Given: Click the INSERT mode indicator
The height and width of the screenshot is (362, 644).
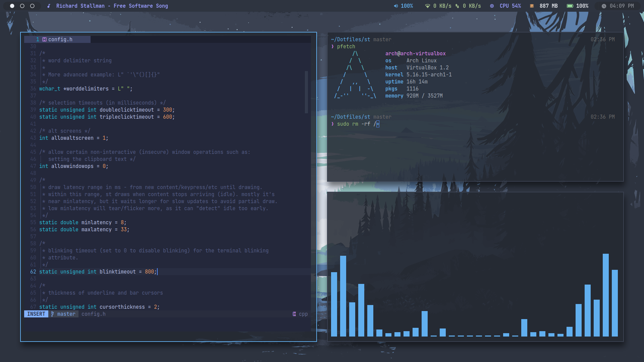Looking at the screenshot, I should point(36,314).
